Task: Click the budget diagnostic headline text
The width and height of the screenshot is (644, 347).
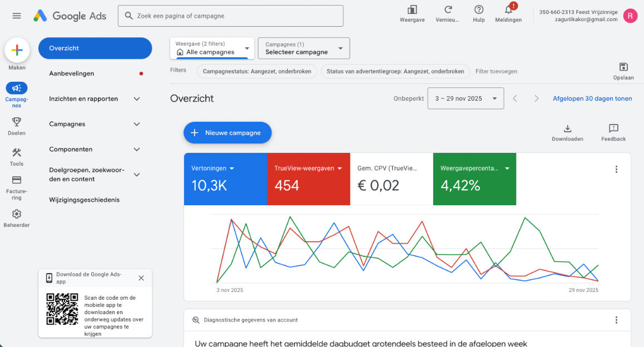Action: click(360, 343)
